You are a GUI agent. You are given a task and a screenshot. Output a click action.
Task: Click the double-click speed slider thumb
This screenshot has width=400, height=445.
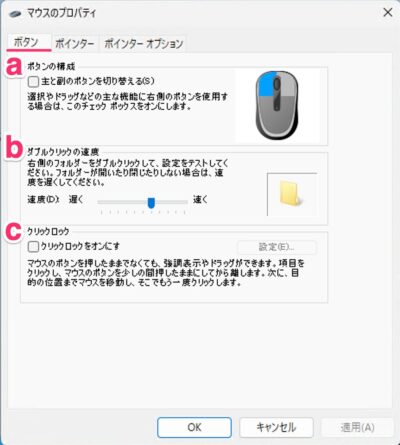pos(151,202)
